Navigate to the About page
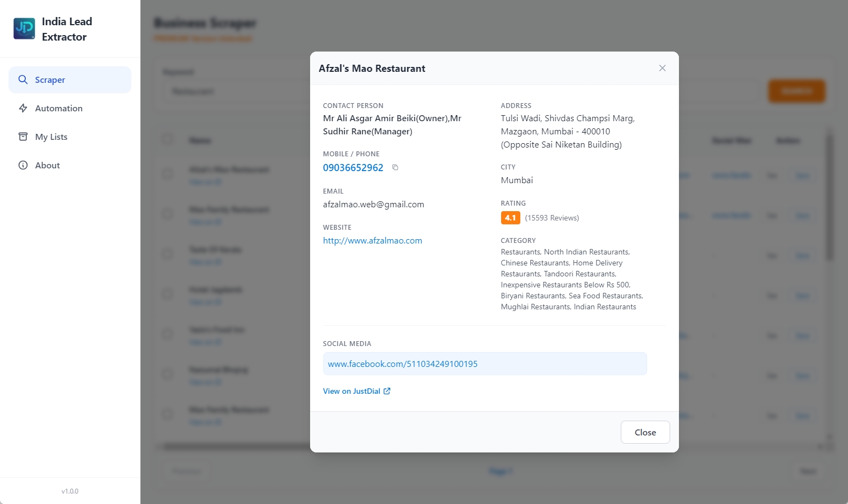 click(x=47, y=165)
